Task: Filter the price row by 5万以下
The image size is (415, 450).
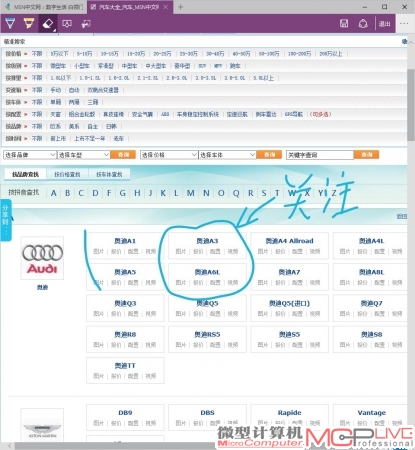Action: [59, 54]
